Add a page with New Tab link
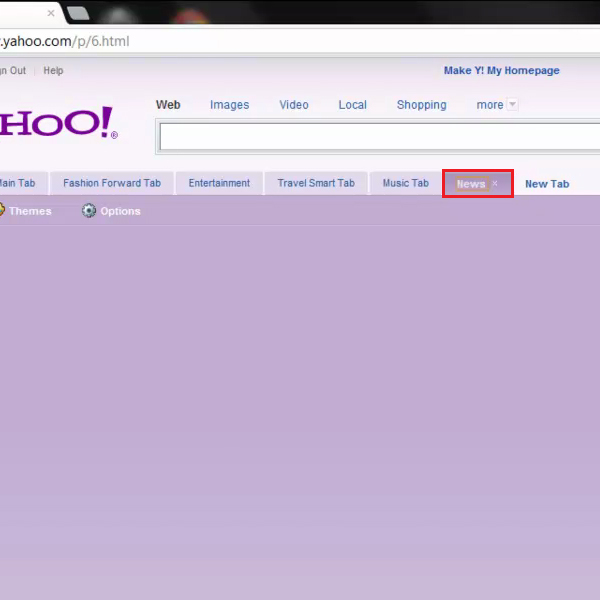 (x=547, y=184)
